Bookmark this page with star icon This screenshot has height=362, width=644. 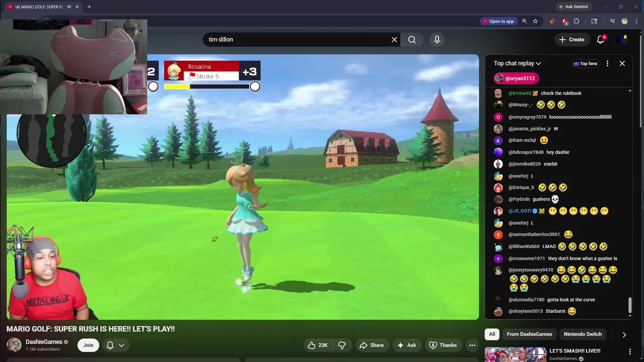pyautogui.click(x=535, y=21)
